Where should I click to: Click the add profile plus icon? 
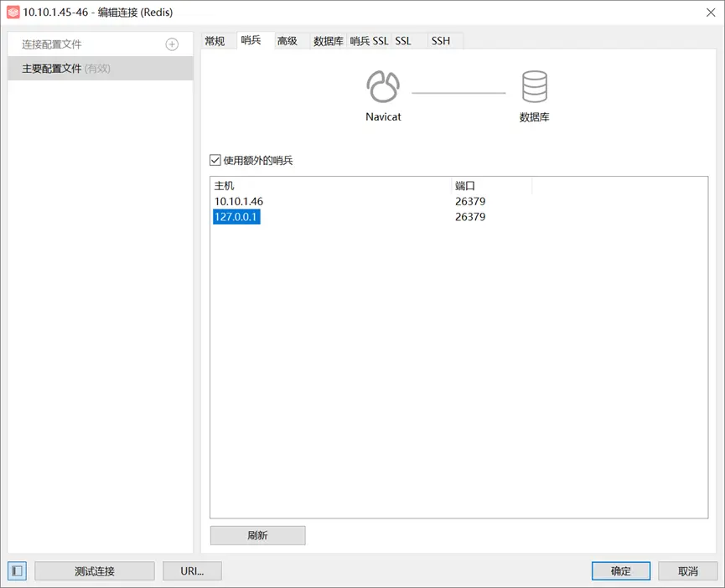(x=173, y=44)
